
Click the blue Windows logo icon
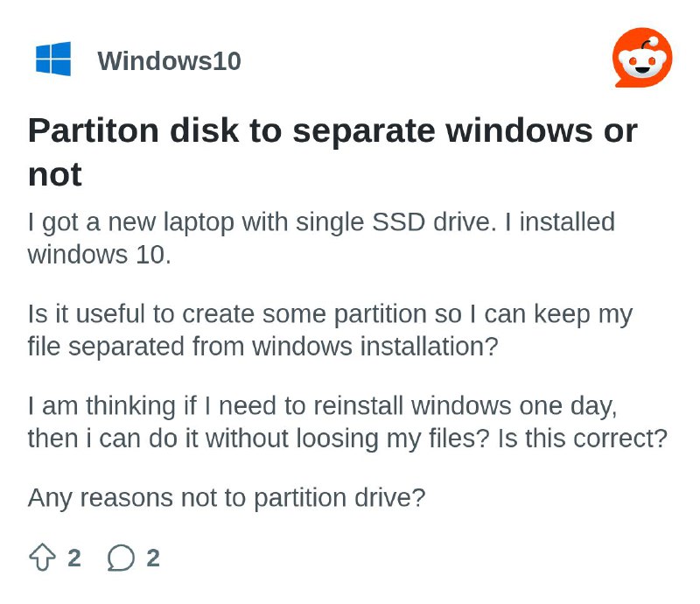click(x=53, y=59)
